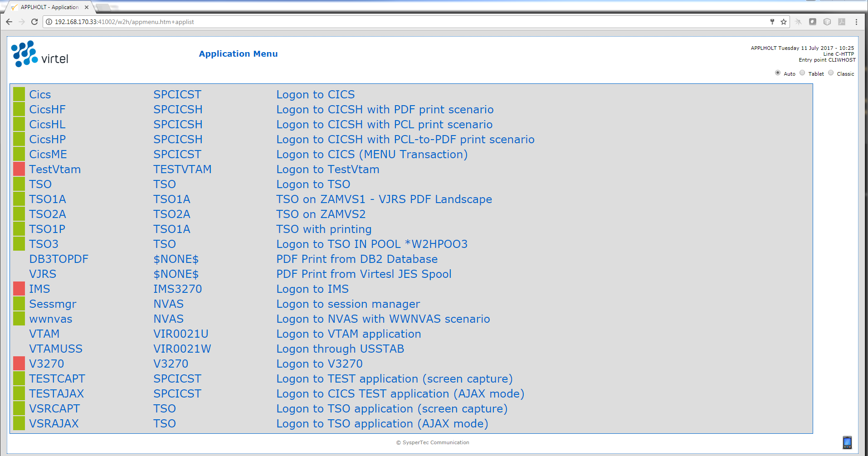Click 'TSO with printing' description
The width and height of the screenshot is (868, 456).
324,229
